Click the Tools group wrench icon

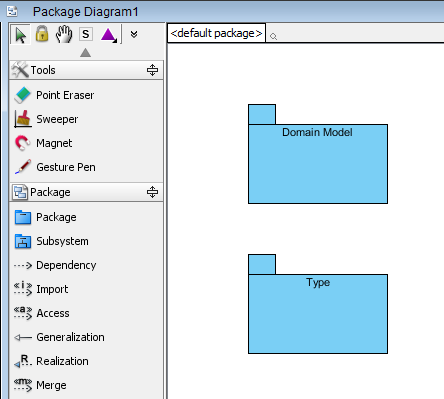(20, 70)
